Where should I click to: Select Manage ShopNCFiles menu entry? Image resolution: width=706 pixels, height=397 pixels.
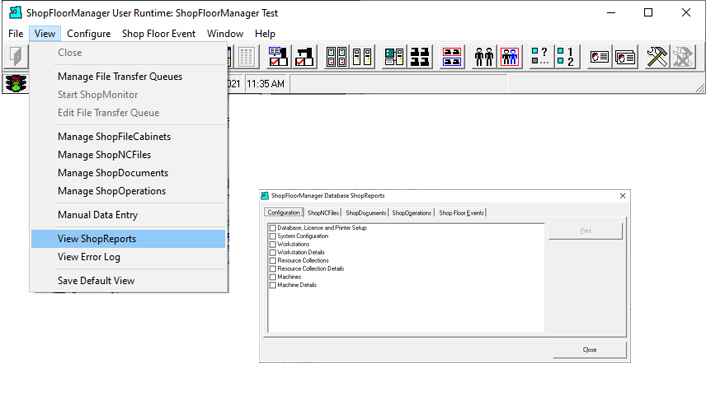click(x=128, y=154)
